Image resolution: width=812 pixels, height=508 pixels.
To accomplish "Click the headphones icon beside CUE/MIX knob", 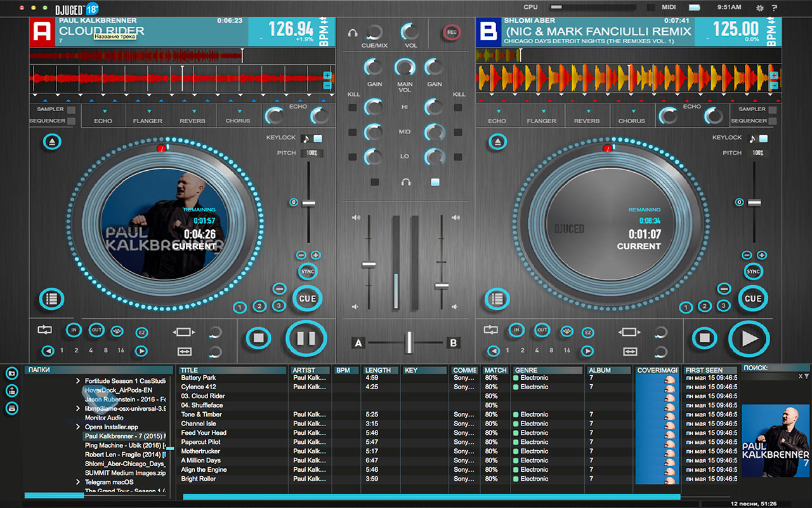I will (353, 33).
